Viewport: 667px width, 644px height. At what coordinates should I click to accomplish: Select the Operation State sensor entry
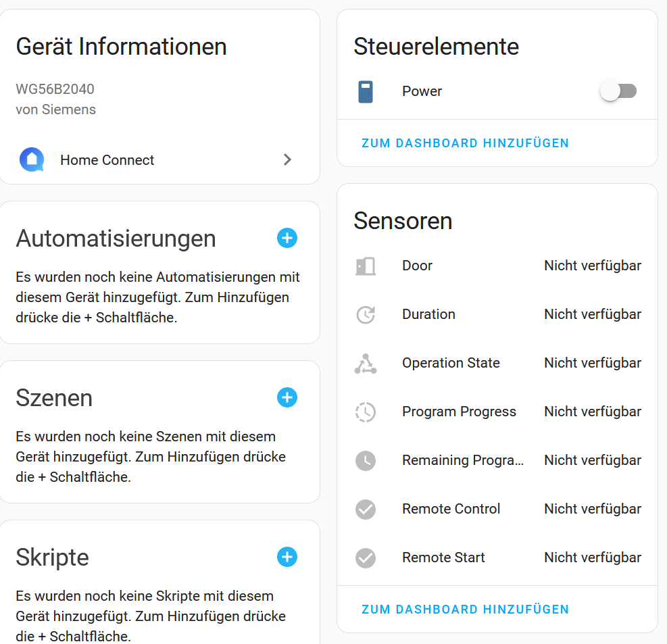tap(451, 363)
